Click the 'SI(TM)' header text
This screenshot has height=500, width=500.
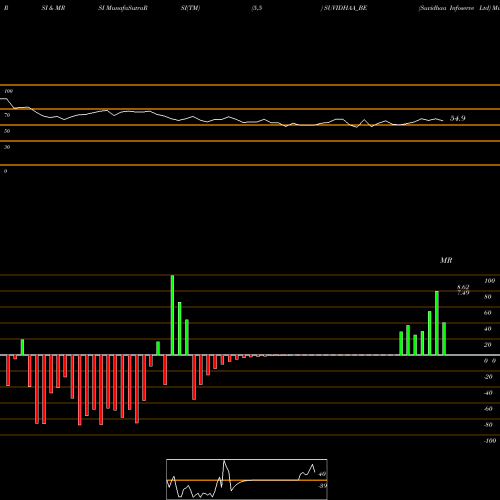[190, 8]
